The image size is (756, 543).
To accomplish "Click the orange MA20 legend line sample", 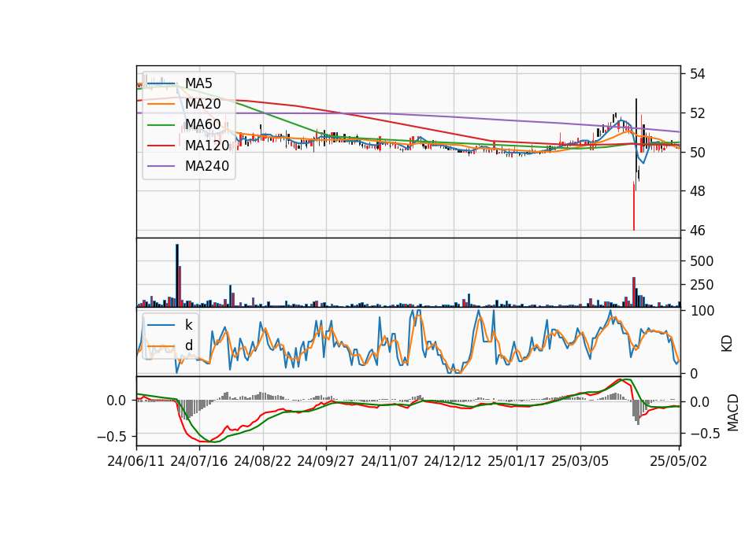I will 161,104.
